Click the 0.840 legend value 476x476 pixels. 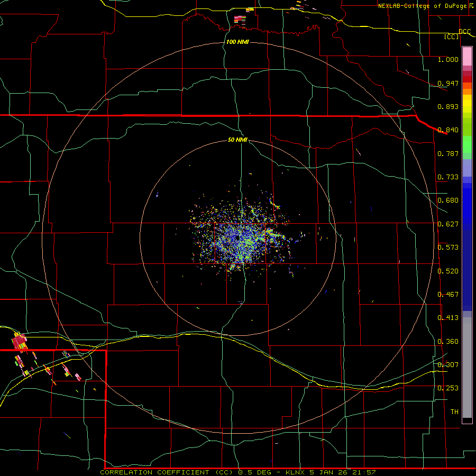448,130
